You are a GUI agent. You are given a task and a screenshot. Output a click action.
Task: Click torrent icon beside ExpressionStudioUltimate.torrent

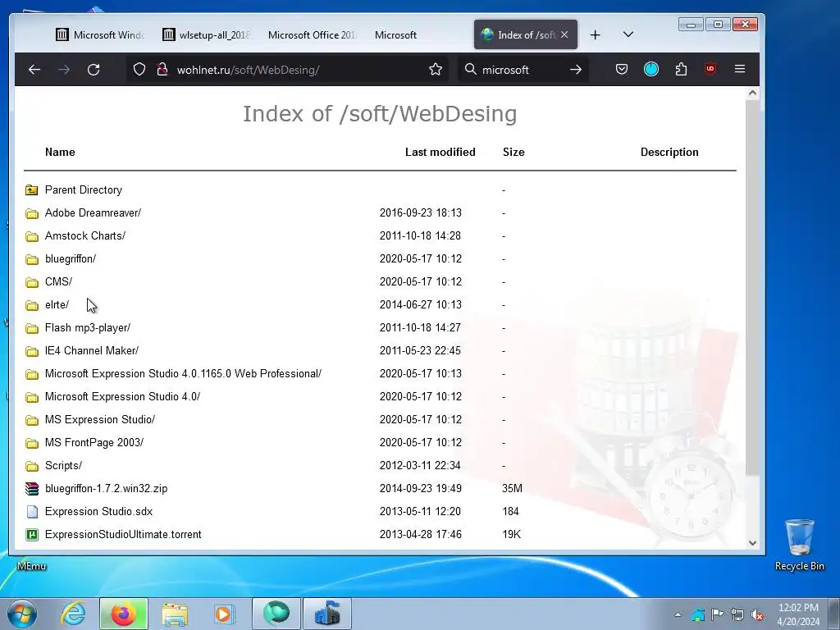[32, 535]
